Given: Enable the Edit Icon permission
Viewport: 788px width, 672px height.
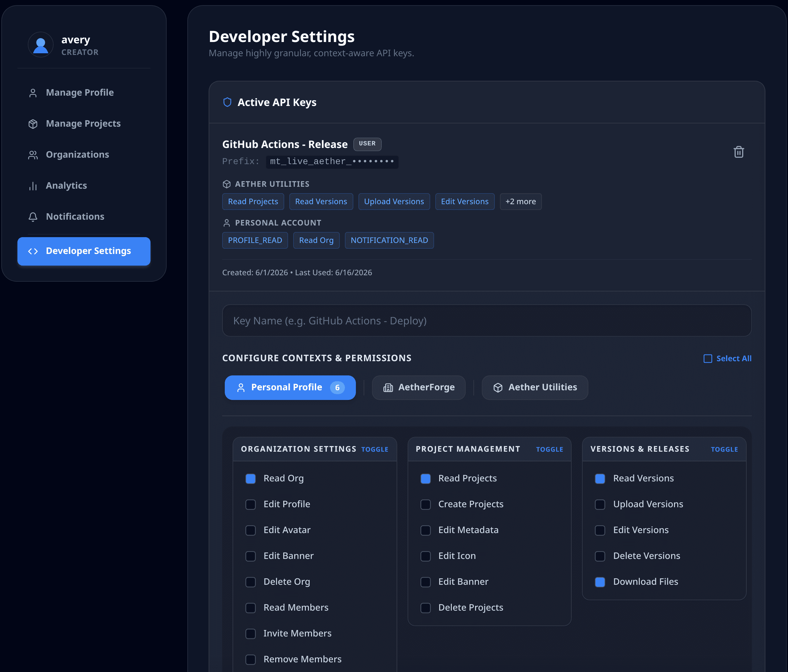Looking at the screenshot, I should [x=426, y=556].
